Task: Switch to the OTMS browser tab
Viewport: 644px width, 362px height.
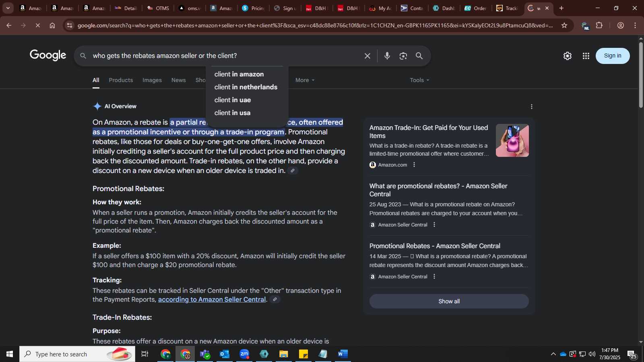Action: 158,8
